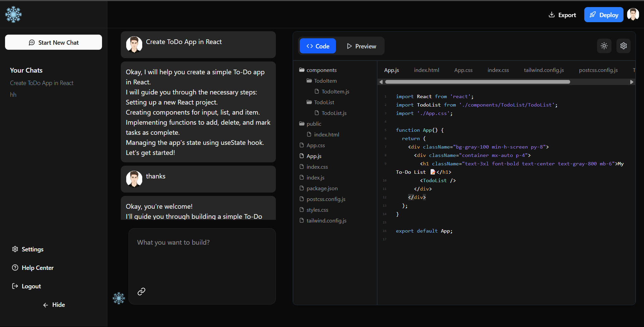Click the snowflake logo in top-left corner
This screenshot has height=327, width=644.
(13, 14)
